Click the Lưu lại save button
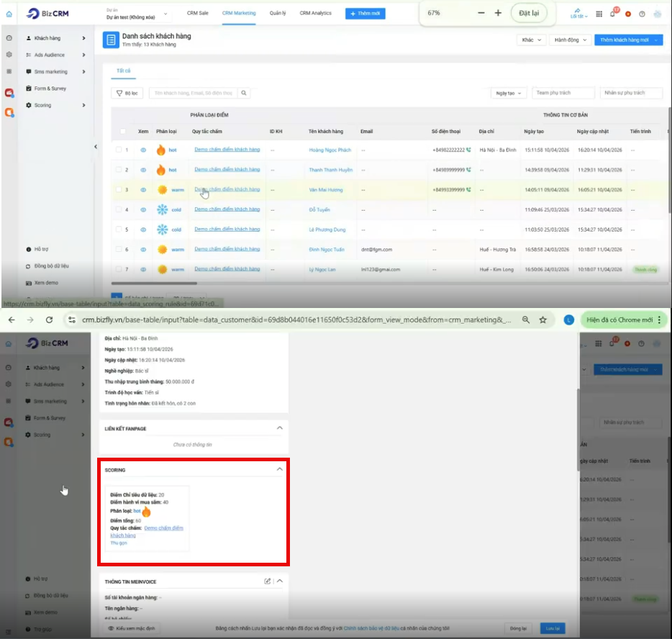Viewport: 672px width, 639px height. pyautogui.click(x=553, y=628)
